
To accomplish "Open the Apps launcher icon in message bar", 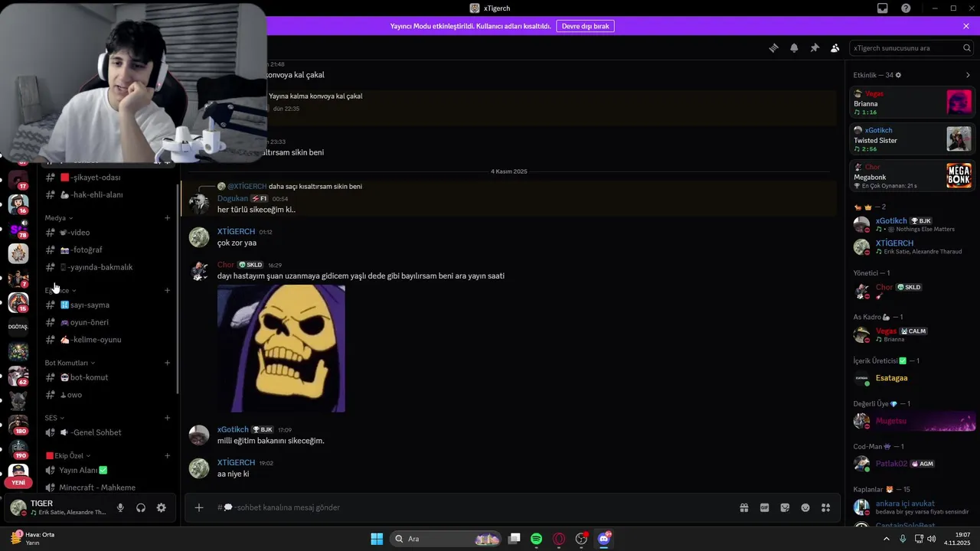I will pyautogui.click(x=825, y=507).
